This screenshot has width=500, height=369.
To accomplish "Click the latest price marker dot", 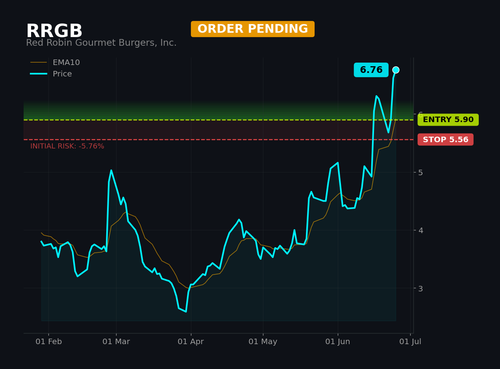I will click(x=396, y=70).
